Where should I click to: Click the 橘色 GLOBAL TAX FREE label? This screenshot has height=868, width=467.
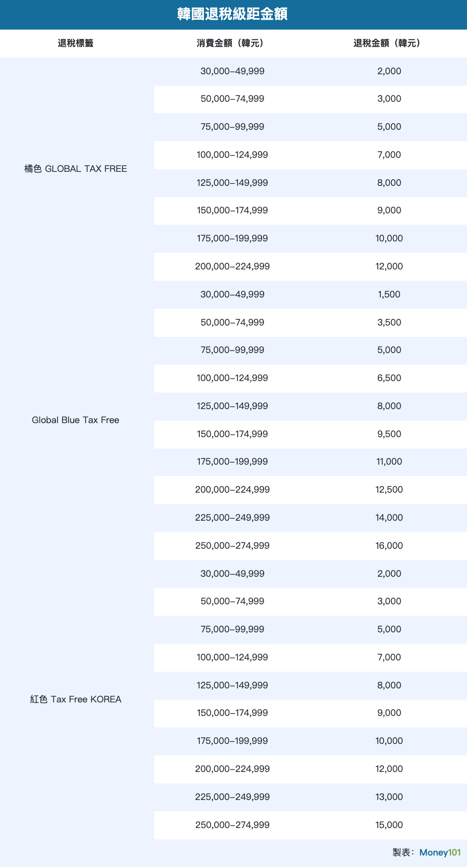coord(76,169)
